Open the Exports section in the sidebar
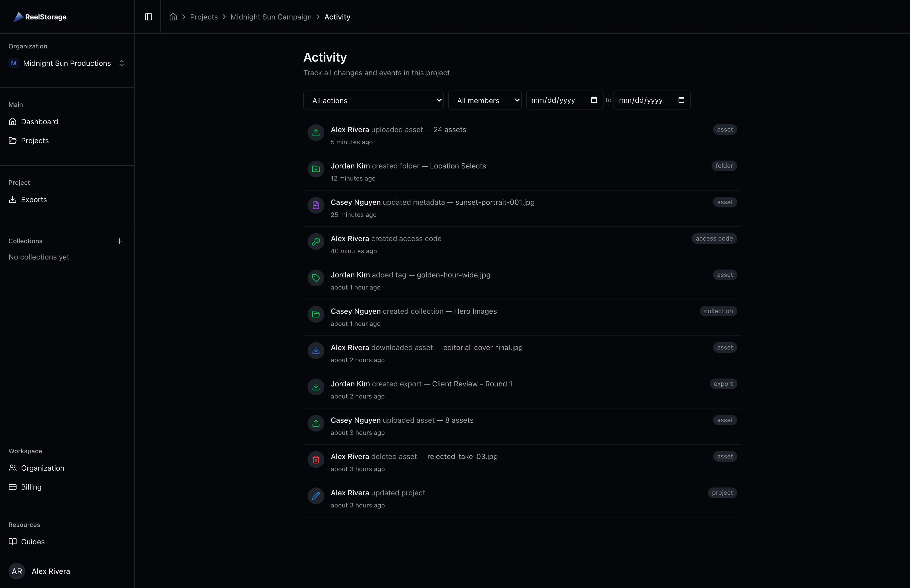This screenshot has height=588, width=910. [x=34, y=199]
